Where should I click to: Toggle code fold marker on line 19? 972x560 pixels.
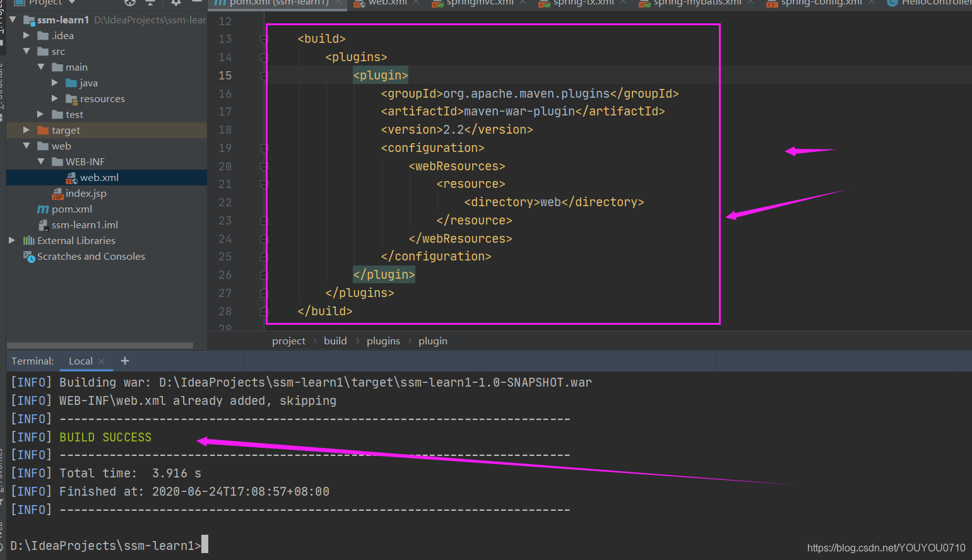264,148
